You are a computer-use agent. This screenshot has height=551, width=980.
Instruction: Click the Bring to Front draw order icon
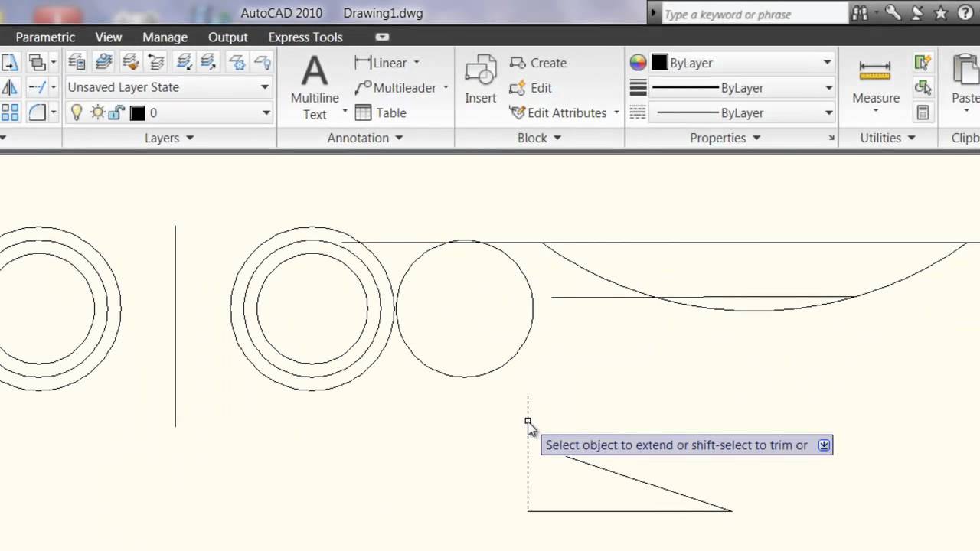point(36,62)
